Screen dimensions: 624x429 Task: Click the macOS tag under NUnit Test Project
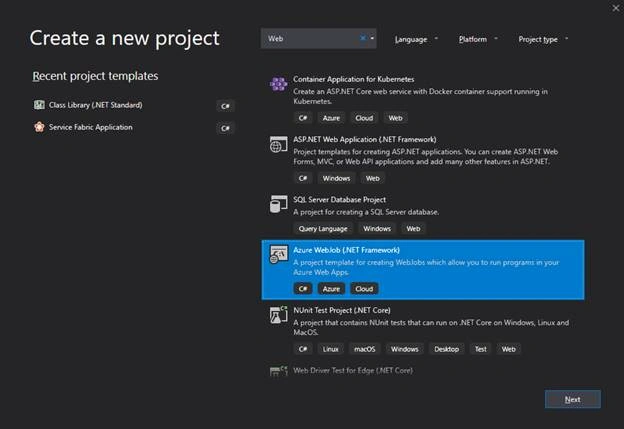pyautogui.click(x=365, y=349)
